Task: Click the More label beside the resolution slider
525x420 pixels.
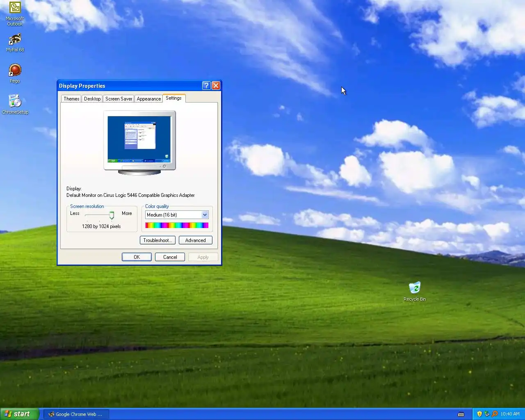Action: (x=127, y=213)
